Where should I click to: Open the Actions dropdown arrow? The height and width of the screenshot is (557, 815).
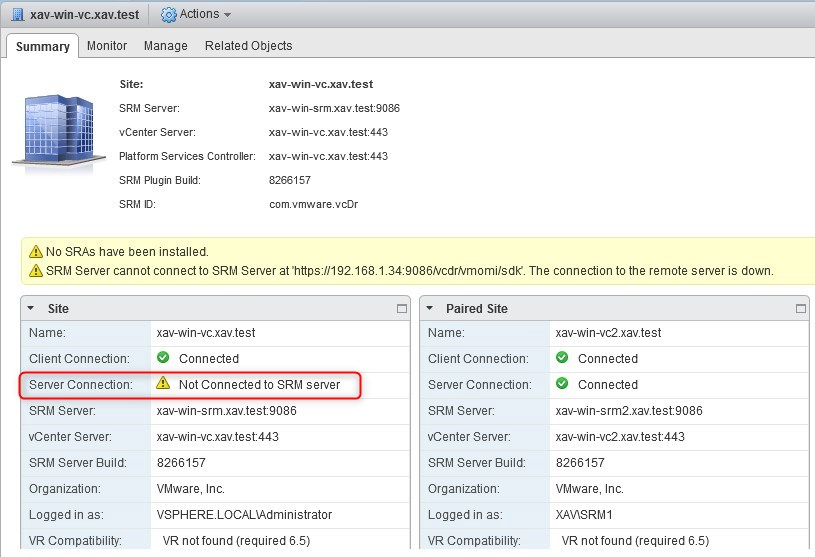(227, 15)
